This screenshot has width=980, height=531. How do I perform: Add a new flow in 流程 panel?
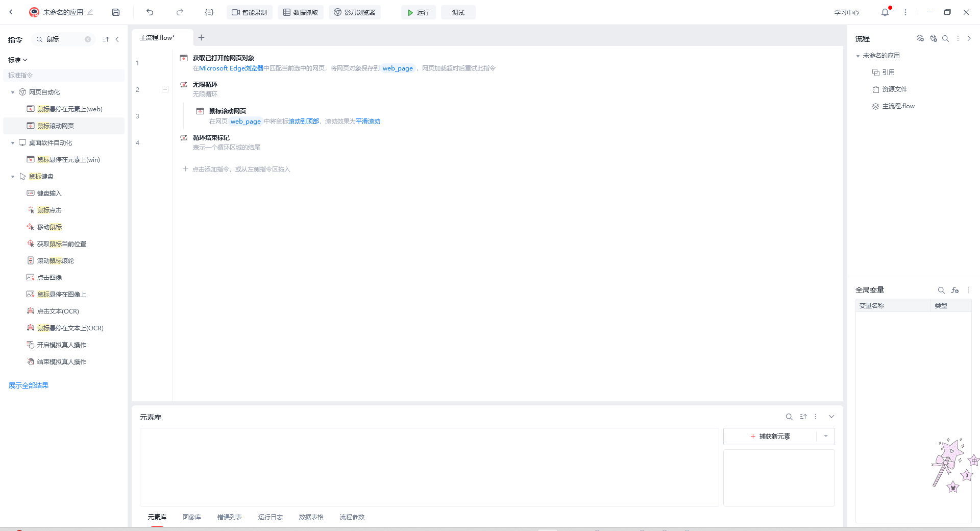[920, 38]
